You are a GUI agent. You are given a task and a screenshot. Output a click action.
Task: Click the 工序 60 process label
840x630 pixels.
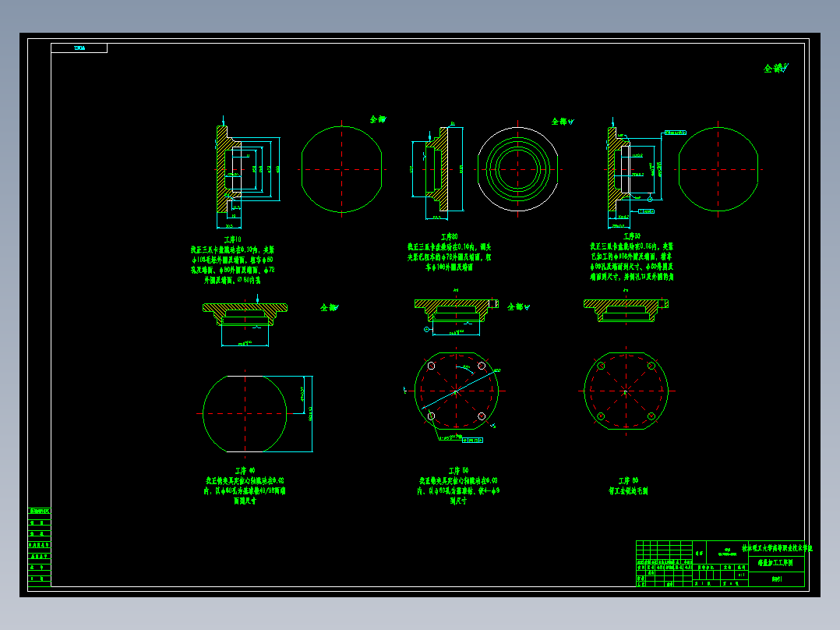pos(628,480)
